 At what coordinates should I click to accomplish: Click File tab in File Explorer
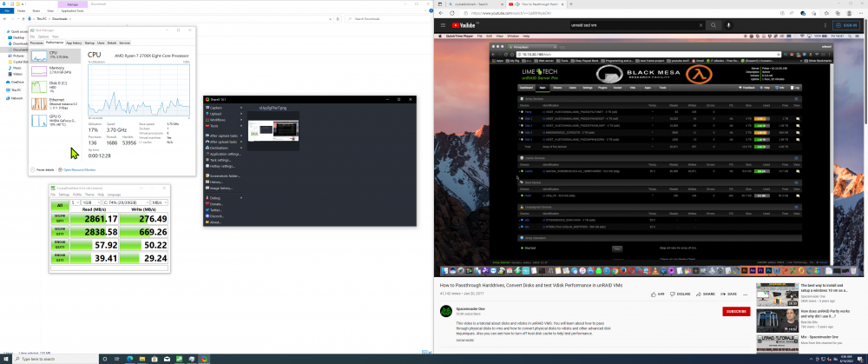(x=7, y=10)
